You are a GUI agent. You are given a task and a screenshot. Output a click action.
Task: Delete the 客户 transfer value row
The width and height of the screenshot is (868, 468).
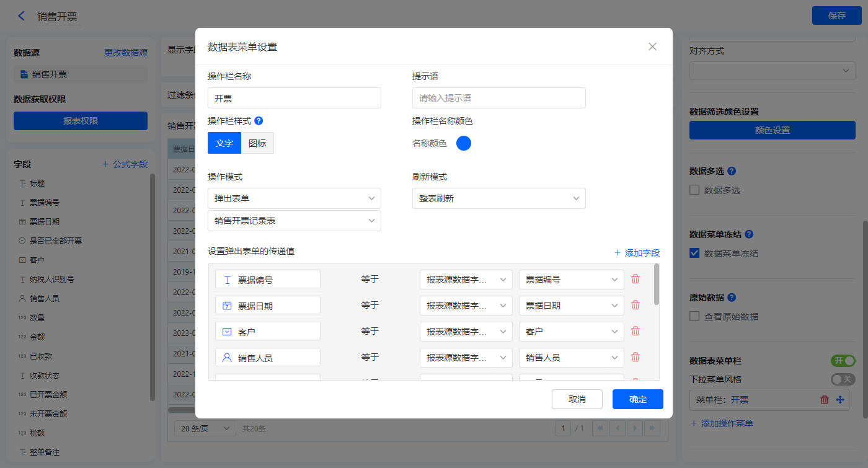tap(635, 331)
